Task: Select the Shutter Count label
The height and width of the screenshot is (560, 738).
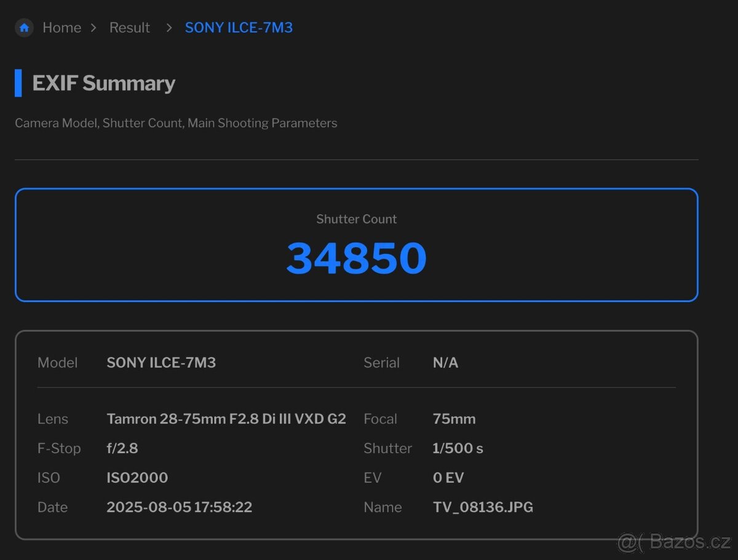Action: pyautogui.click(x=356, y=219)
